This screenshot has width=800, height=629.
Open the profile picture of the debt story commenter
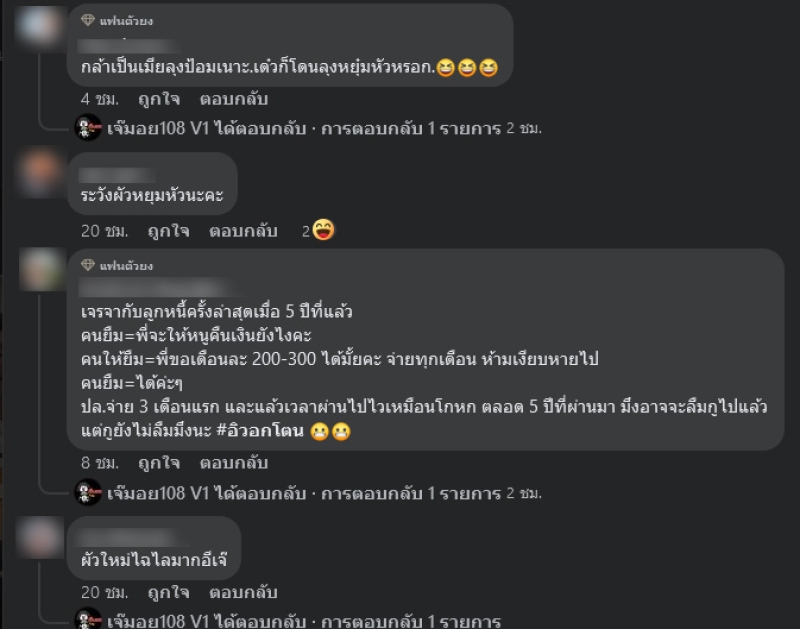(40, 269)
